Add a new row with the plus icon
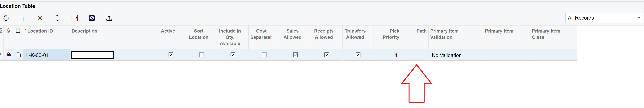 tap(23, 18)
